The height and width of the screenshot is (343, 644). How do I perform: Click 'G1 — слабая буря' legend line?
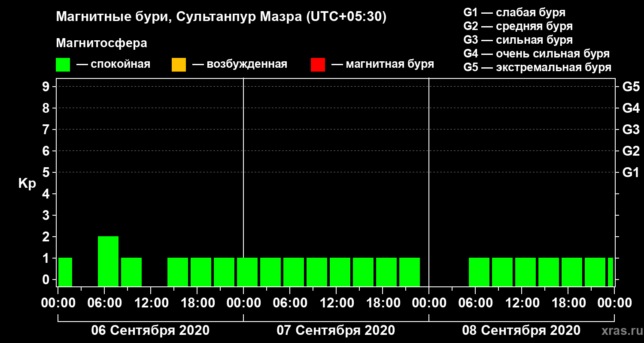[x=514, y=12]
